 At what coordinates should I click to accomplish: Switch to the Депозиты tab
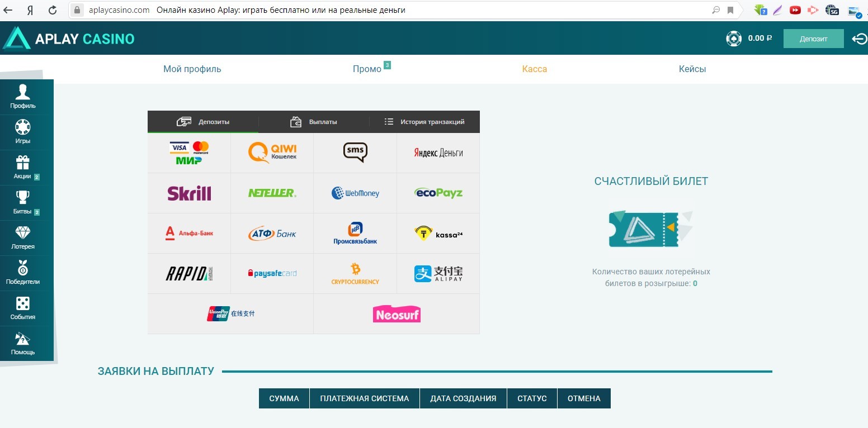pos(203,122)
